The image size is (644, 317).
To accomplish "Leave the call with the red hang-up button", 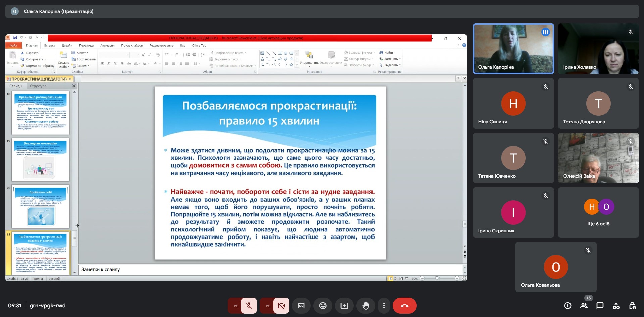I will pos(404,306).
